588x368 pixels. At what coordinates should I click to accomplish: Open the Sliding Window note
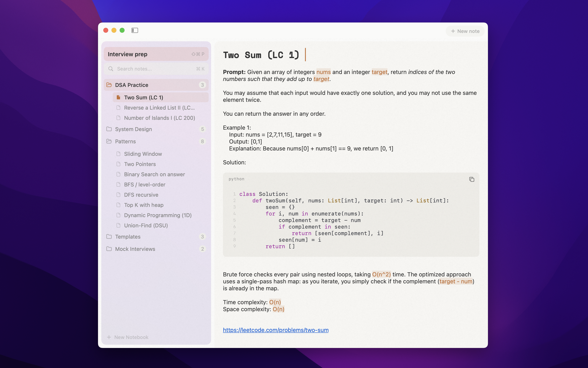[x=161, y=154]
